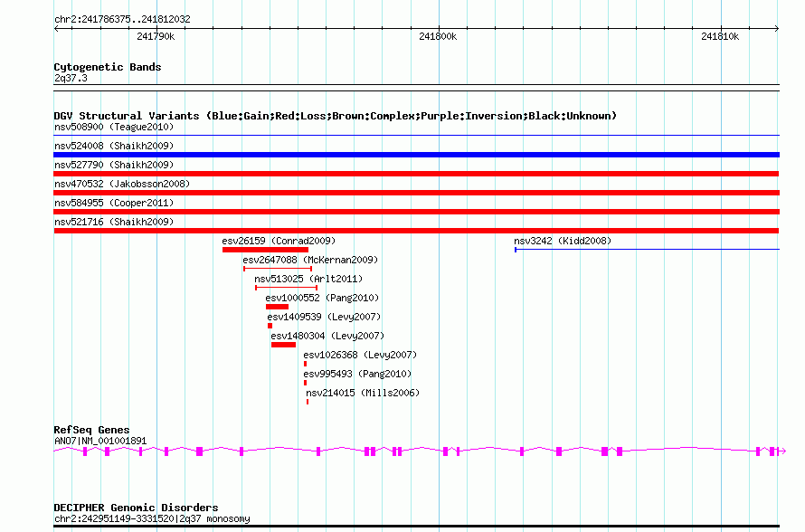Select variant label nsv524008 (Shaikh2009)
The height and width of the screenshot is (532, 805).
tap(114, 146)
